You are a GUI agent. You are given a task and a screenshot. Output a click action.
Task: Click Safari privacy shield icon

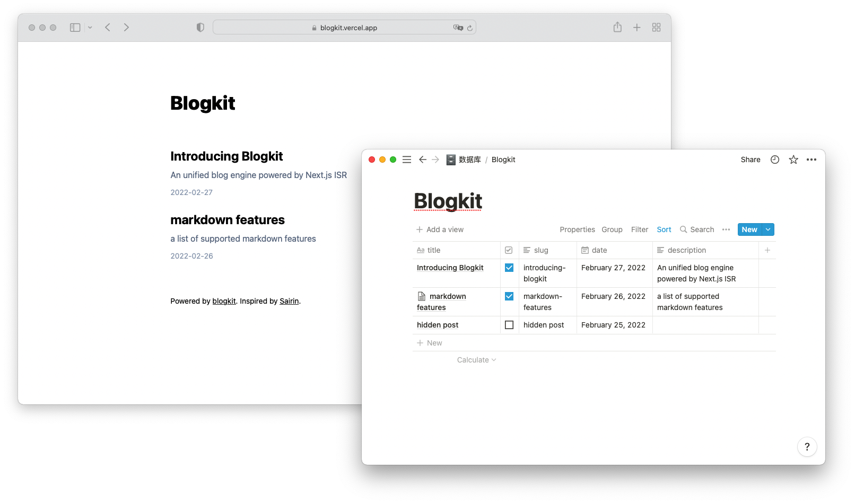coord(200,28)
